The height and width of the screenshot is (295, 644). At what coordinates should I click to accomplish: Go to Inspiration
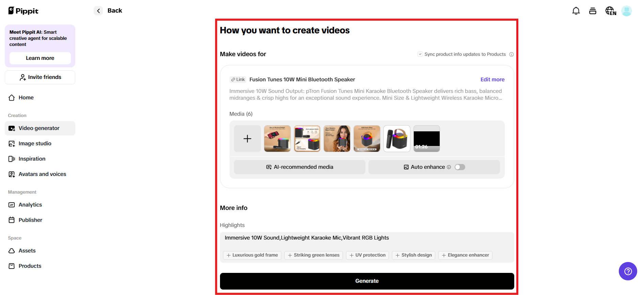[x=40, y=159]
